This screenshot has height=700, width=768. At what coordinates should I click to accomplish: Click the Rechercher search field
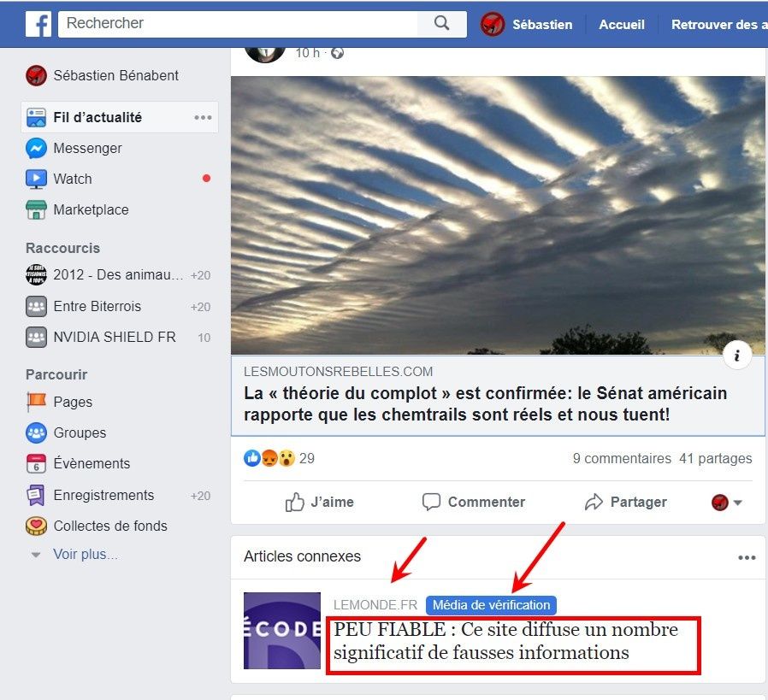point(238,23)
